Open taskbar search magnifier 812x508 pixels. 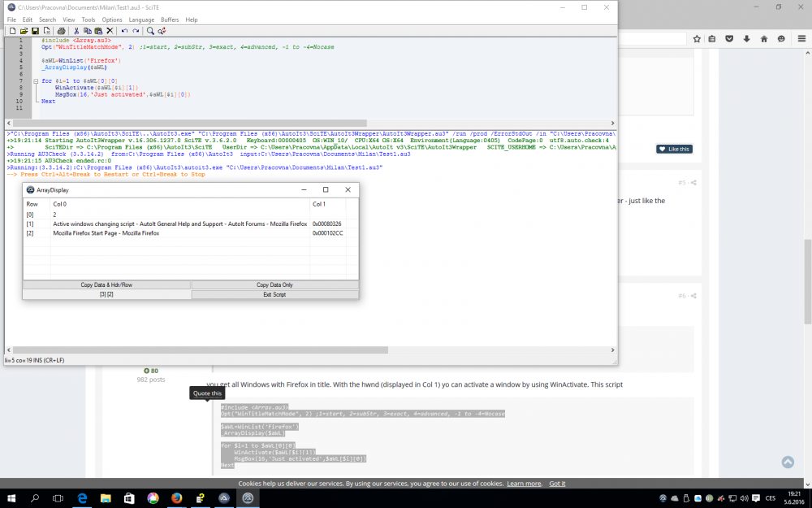pyautogui.click(x=35, y=498)
